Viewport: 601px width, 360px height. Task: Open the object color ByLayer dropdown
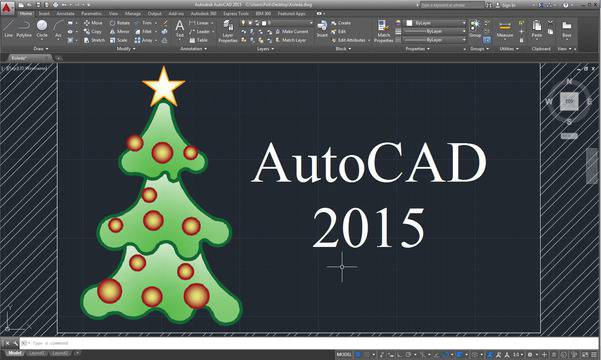435,23
